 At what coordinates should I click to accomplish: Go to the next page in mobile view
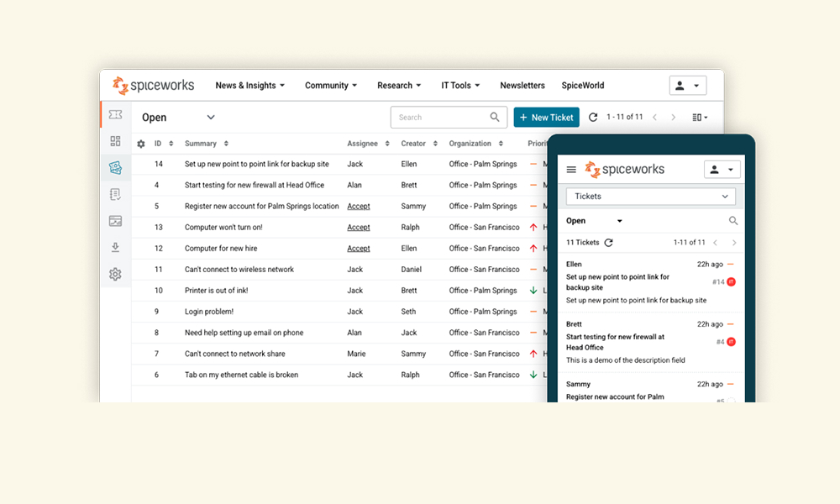coord(734,243)
